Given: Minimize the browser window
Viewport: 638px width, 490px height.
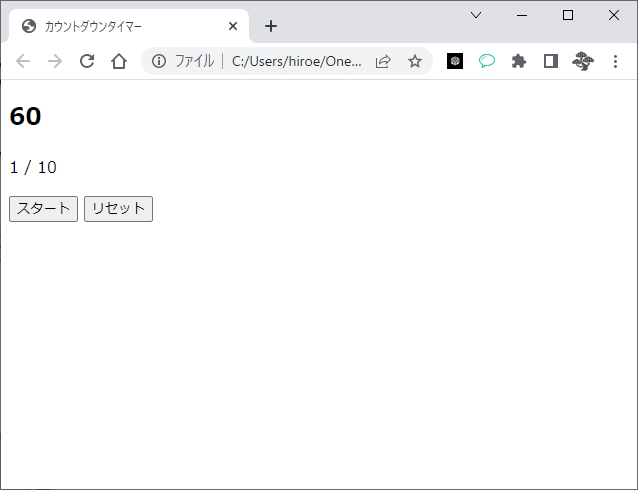Looking at the screenshot, I should pyautogui.click(x=522, y=15).
